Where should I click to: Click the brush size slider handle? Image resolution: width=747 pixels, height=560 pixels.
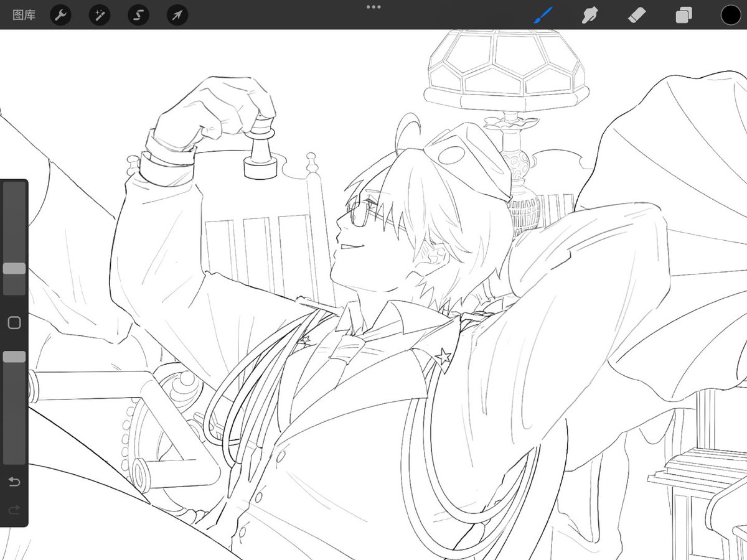[14, 268]
